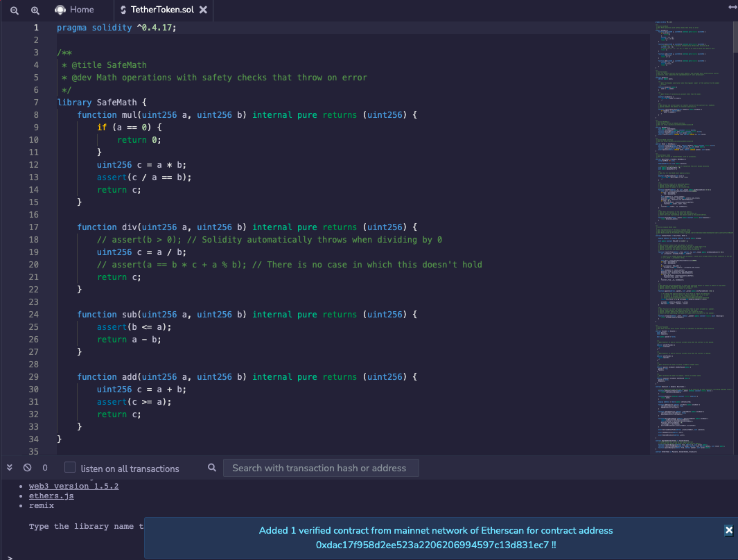Select the TetherToken.sol editor tab
The image size is (738, 560).
162,10
